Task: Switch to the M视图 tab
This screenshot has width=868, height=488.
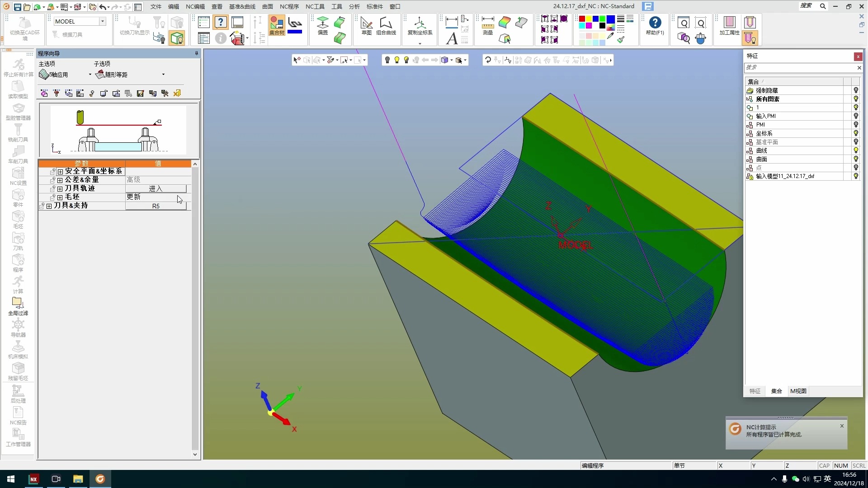Action: (x=798, y=391)
